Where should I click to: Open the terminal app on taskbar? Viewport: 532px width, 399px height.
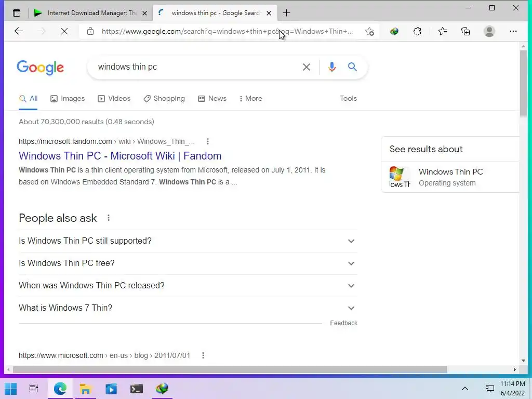coord(137,389)
